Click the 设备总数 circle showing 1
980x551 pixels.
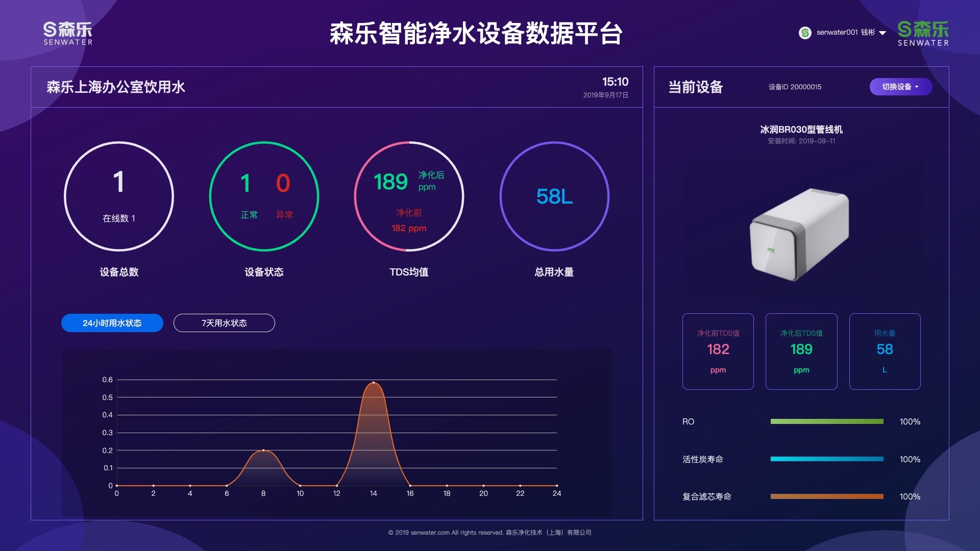[x=119, y=196]
